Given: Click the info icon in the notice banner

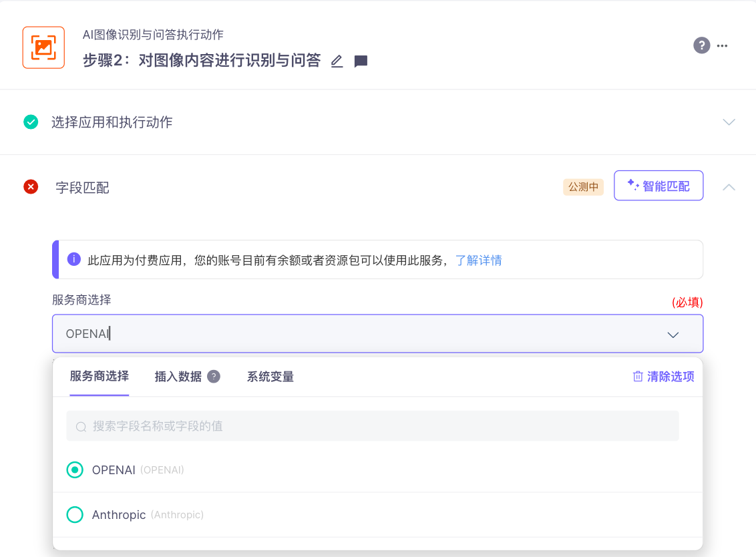Looking at the screenshot, I should (73, 259).
